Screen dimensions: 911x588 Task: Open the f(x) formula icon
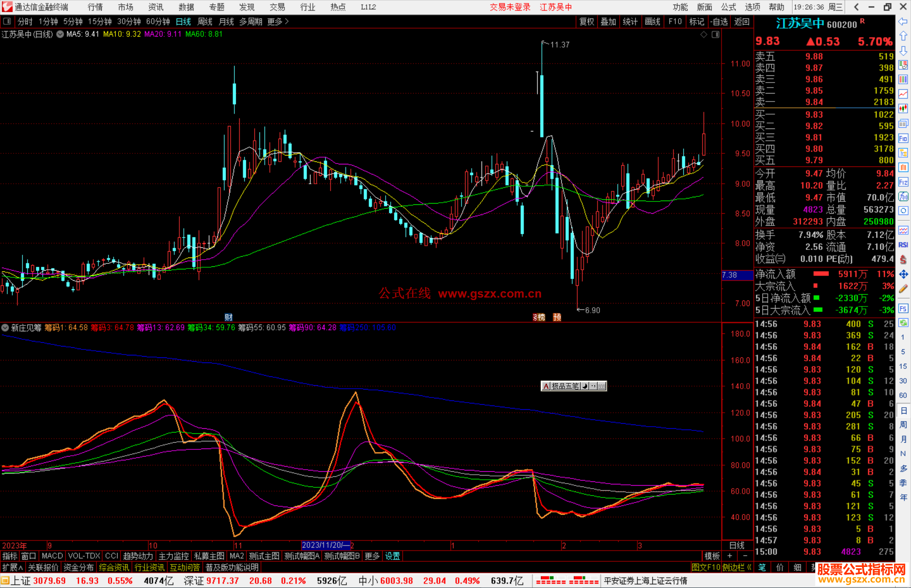(x=903, y=196)
